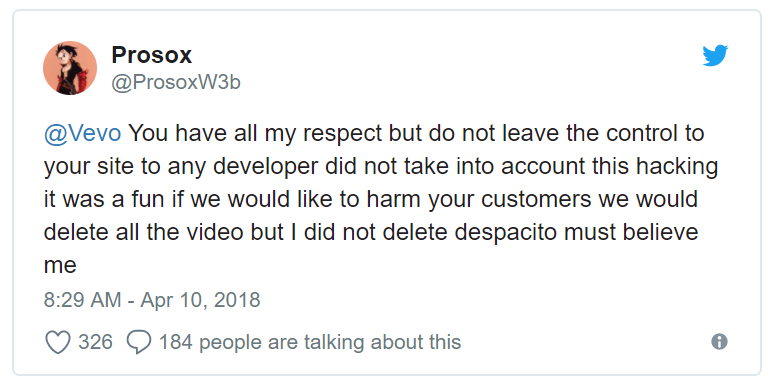
Task: Click the reply speech bubble icon
Action: point(139,342)
